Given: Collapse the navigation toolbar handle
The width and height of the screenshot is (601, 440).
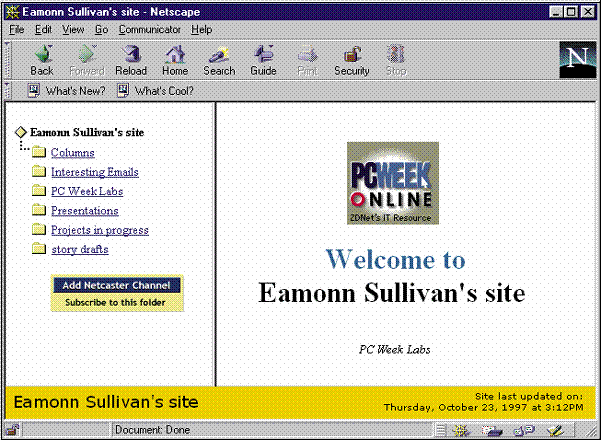Looking at the screenshot, I should 7,60.
